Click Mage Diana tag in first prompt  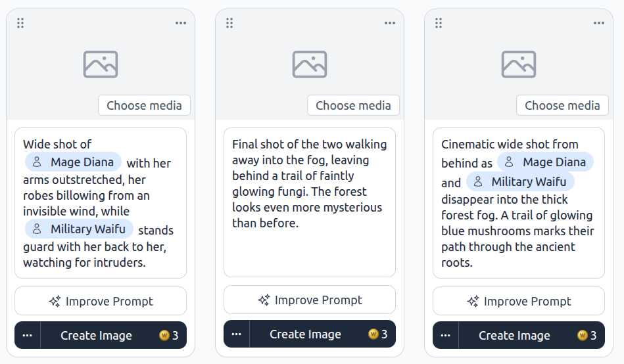(73, 162)
